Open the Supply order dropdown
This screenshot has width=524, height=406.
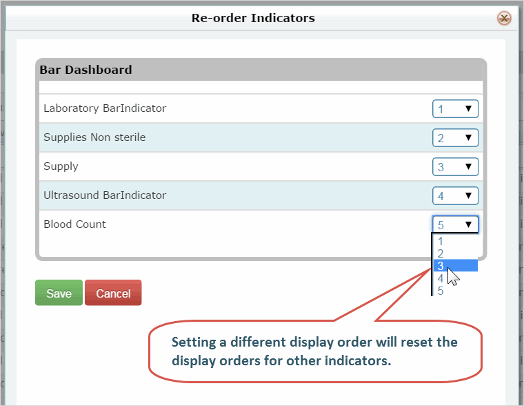pos(455,166)
